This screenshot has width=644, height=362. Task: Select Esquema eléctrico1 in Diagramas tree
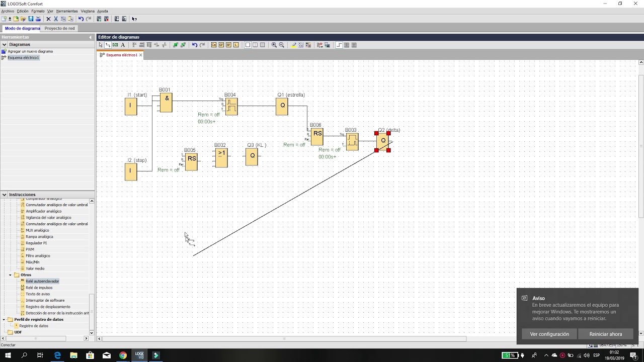(x=23, y=58)
